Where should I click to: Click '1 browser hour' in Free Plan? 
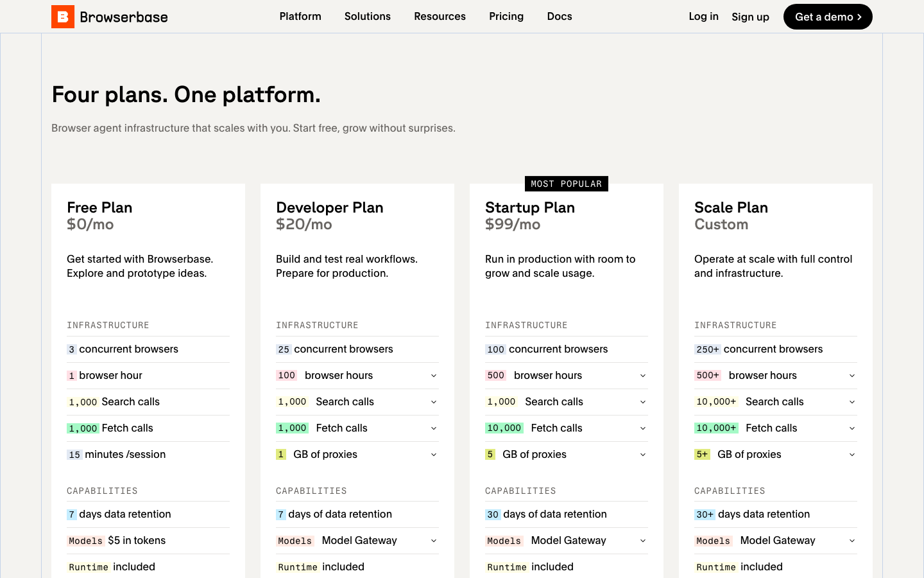[x=105, y=376]
